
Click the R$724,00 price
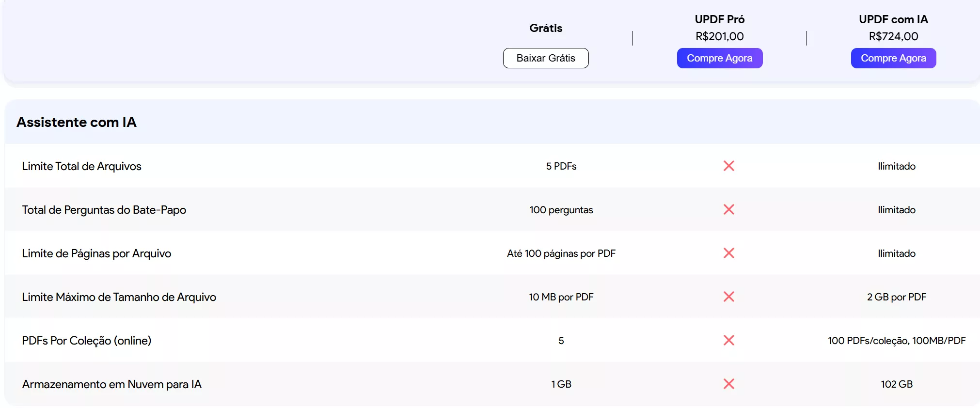point(893,36)
